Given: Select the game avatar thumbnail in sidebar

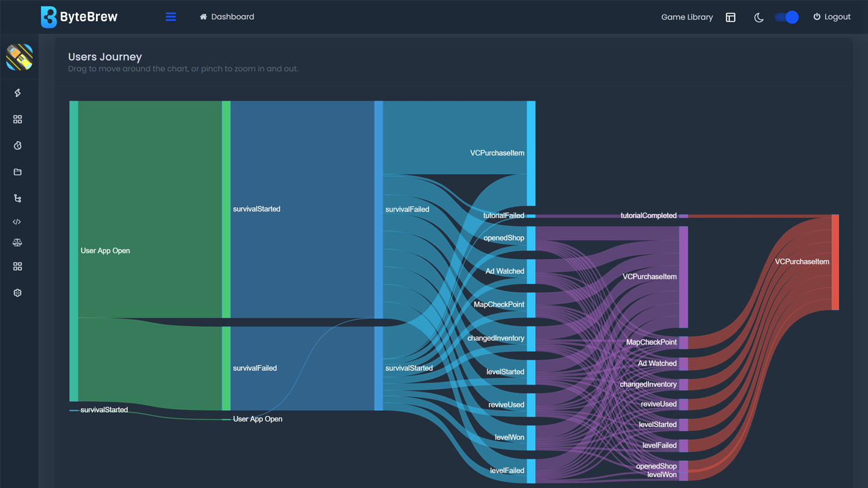Looking at the screenshot, I should pos(19,57).
